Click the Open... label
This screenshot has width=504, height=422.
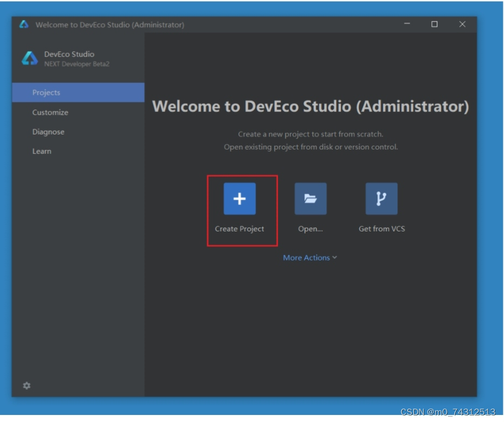(x=310, y=229)
